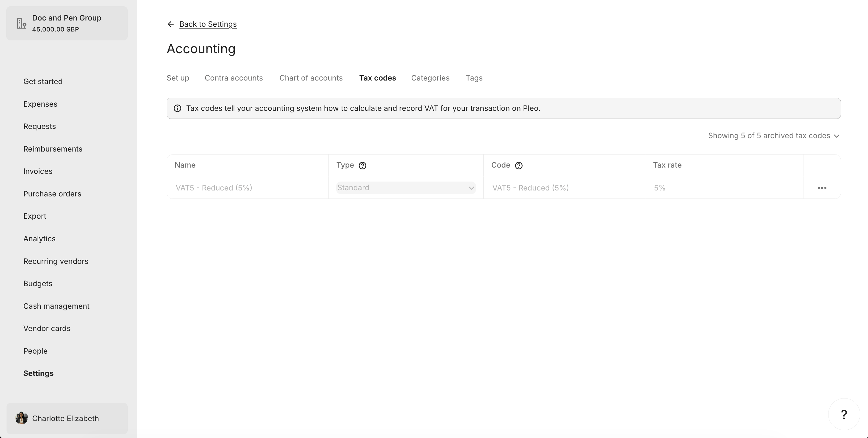This screenshot has height=438, width=868.
Task: Open Analytics in sidebar
Action: (40, 239)
